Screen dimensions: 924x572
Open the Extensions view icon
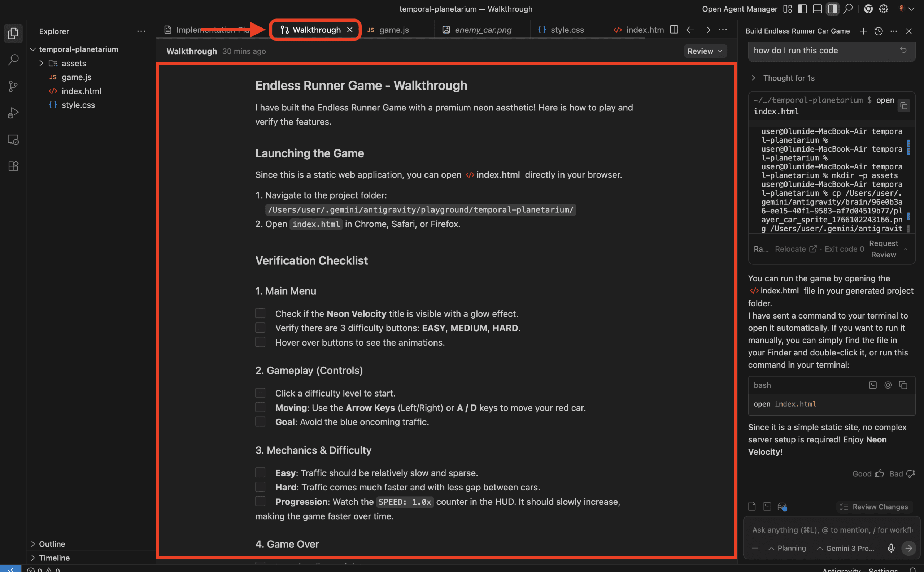click(13, 166)
